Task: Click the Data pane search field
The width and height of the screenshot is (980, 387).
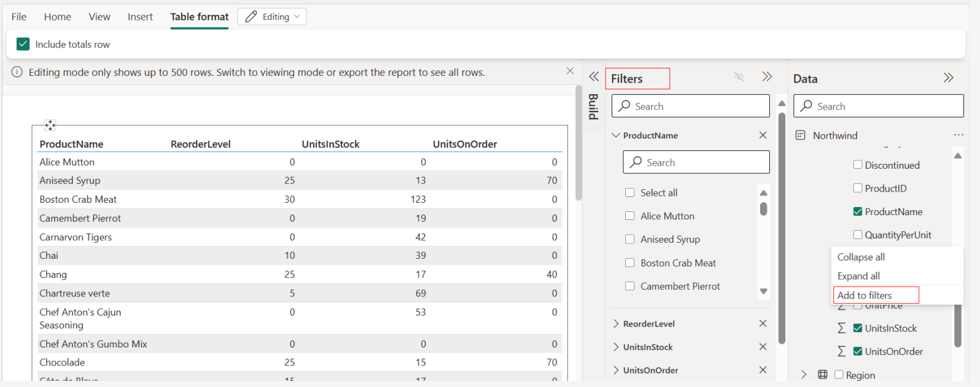Action: click(878, 106)
